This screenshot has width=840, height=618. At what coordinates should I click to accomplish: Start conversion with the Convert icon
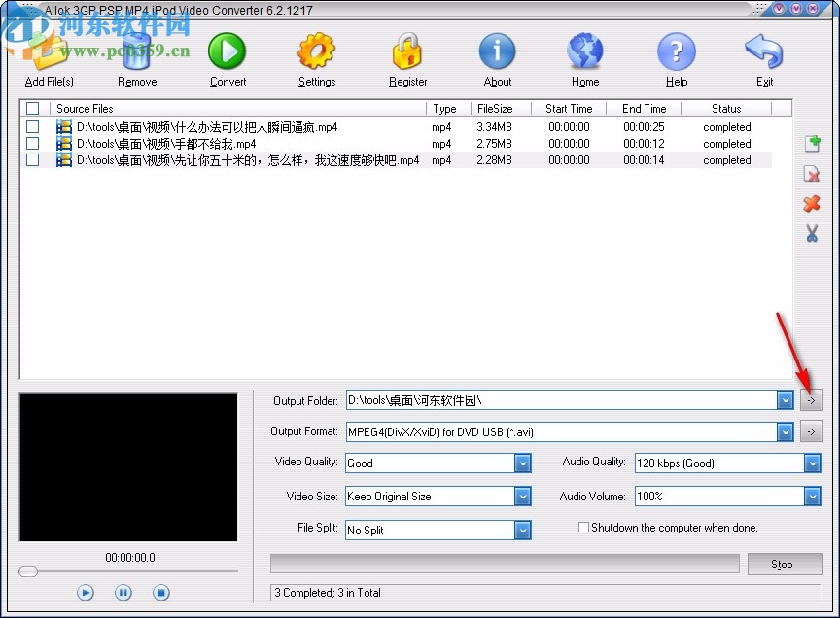[x=227, y=53]
